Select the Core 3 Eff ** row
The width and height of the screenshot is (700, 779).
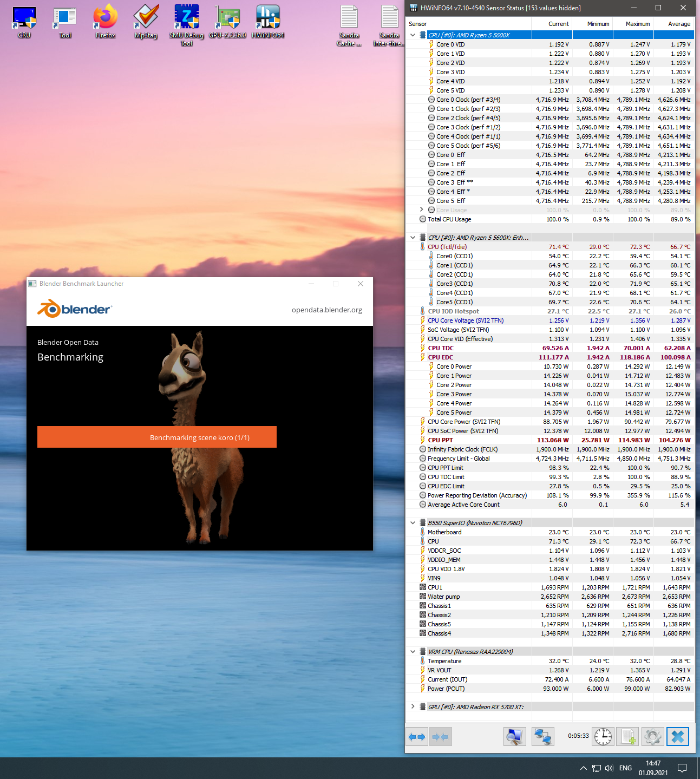tap(550, 182)
